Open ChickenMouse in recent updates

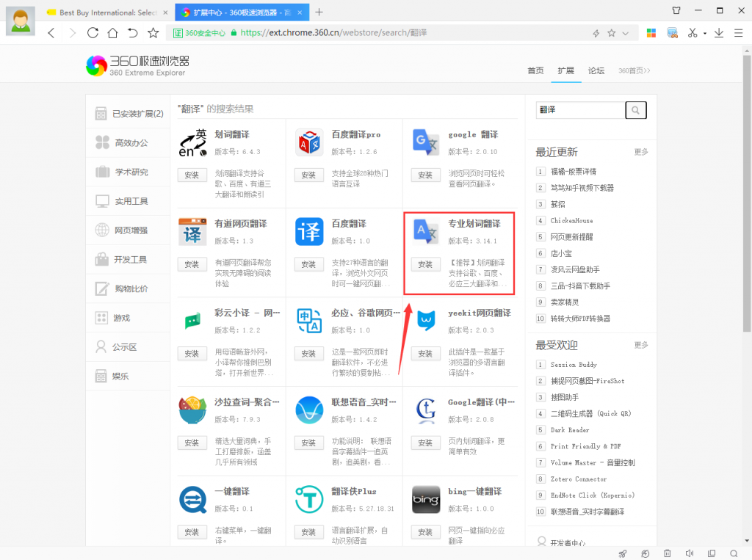(x=571, y=220)
